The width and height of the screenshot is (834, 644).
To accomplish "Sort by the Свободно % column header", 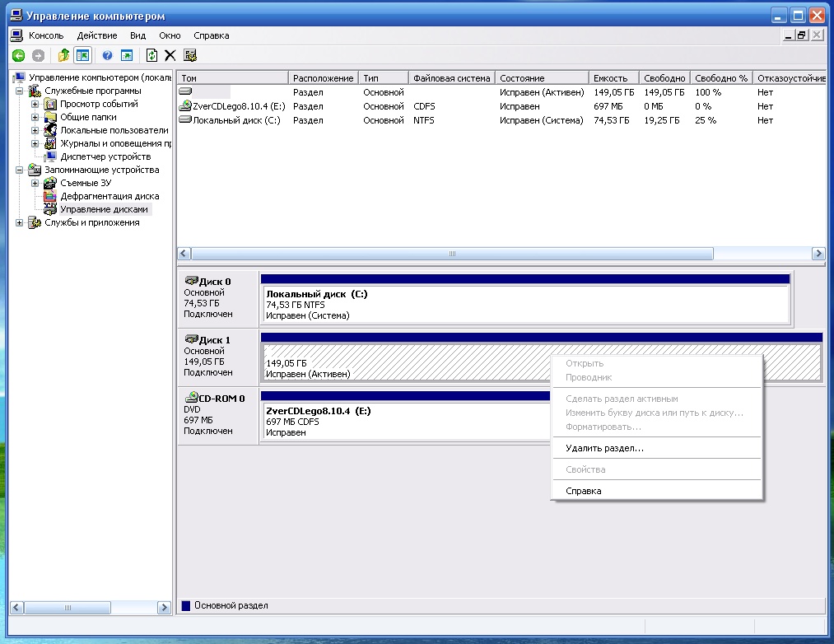I will pos(721,78).
